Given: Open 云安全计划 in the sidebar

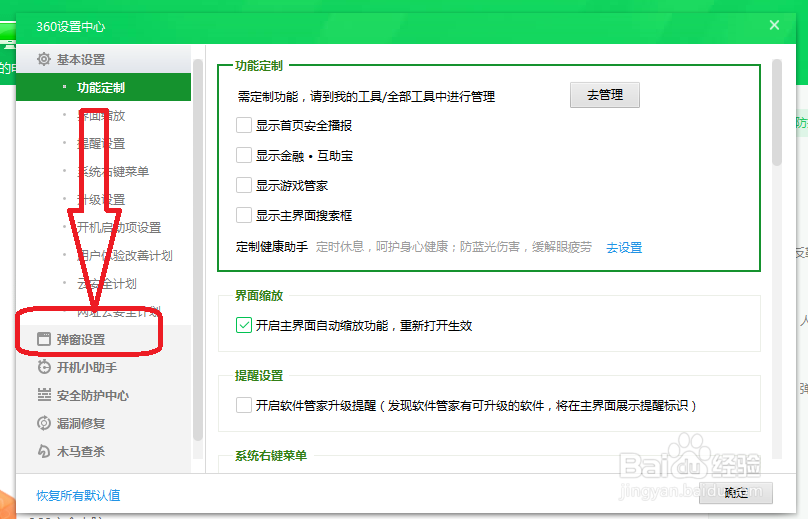Looking at the screenshot, I should [x=107, y=283].
